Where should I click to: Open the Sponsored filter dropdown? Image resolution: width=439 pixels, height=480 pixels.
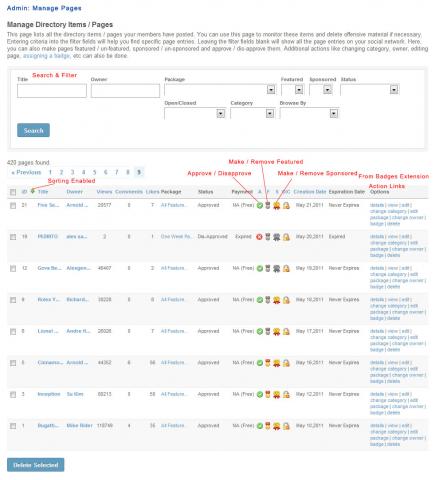click(321, 90)
